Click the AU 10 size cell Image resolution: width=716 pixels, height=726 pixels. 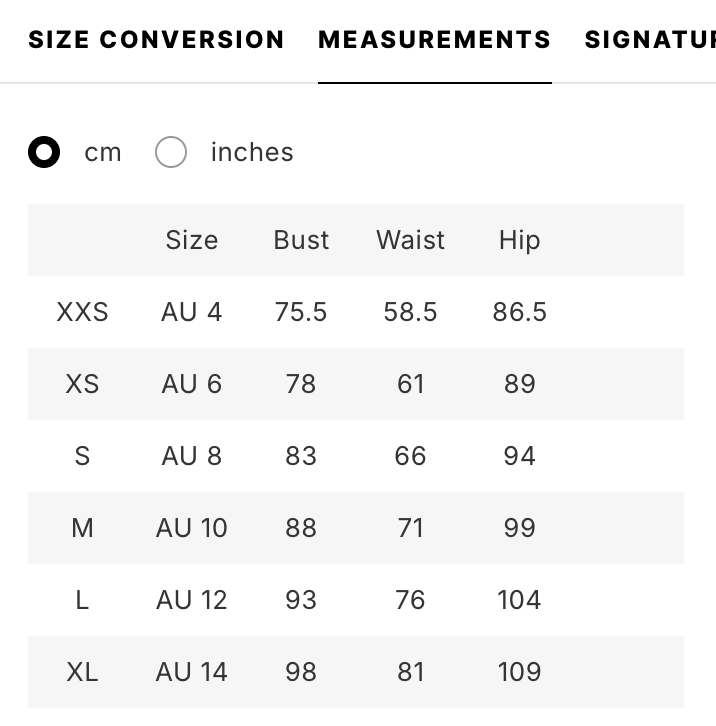pyautogui.click(x=191, y=528)
